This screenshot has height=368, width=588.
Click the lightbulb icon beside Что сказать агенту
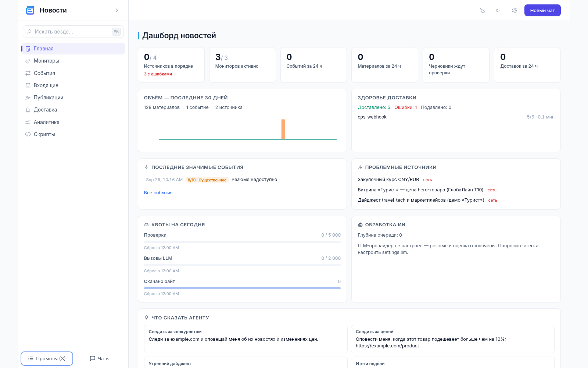point(147,318)
